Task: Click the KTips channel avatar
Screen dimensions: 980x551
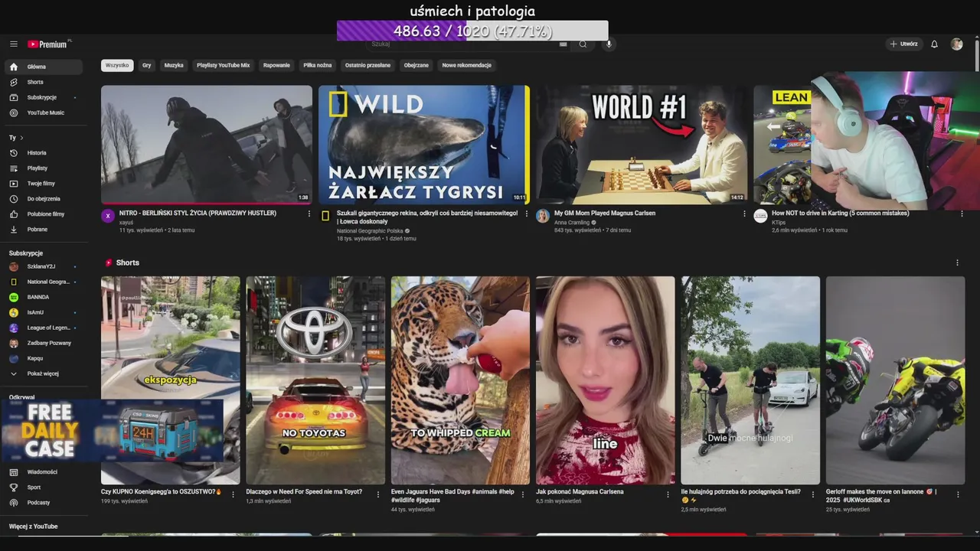Action: point(760,217)
